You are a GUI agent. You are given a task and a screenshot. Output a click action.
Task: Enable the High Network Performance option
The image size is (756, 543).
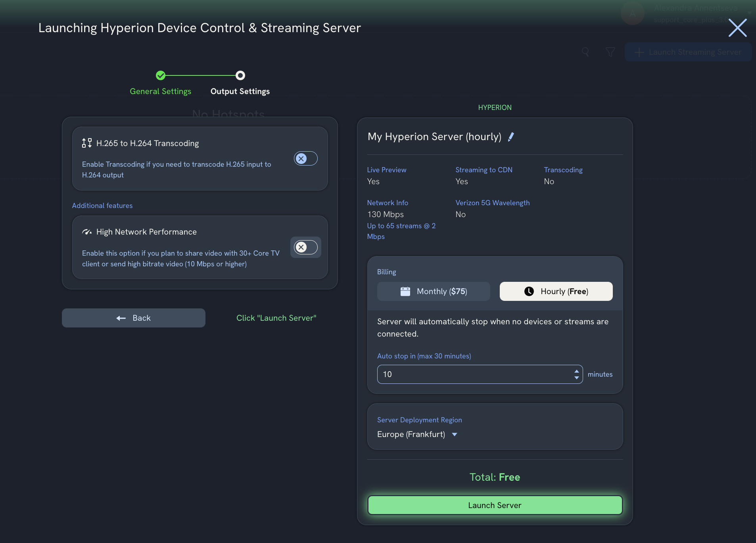[306, 247]
